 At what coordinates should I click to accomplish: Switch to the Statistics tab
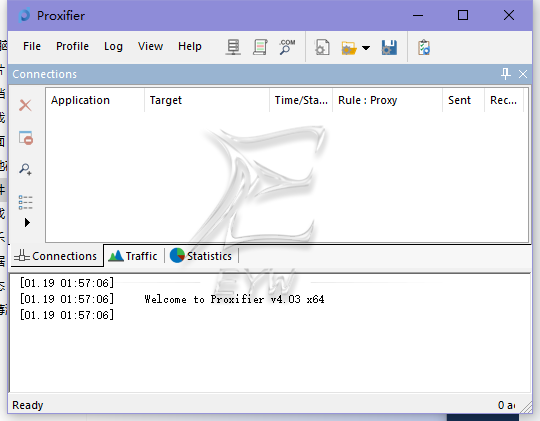201,256
